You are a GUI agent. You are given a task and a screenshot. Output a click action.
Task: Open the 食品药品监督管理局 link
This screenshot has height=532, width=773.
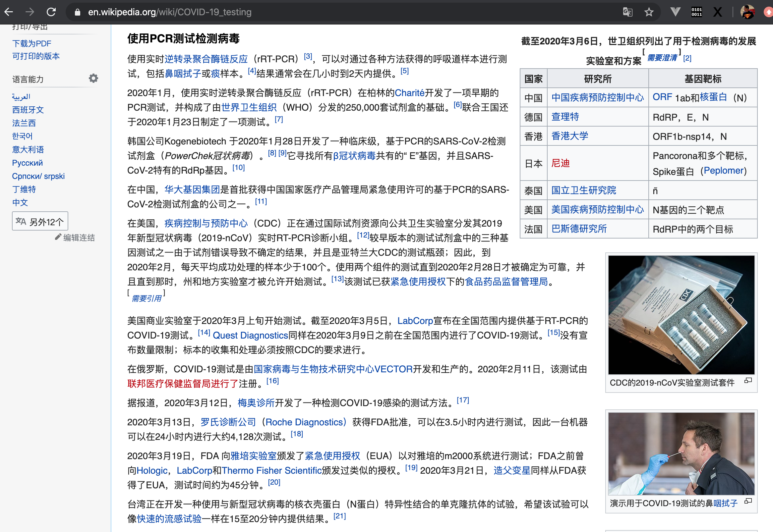[x=506, y=282]
